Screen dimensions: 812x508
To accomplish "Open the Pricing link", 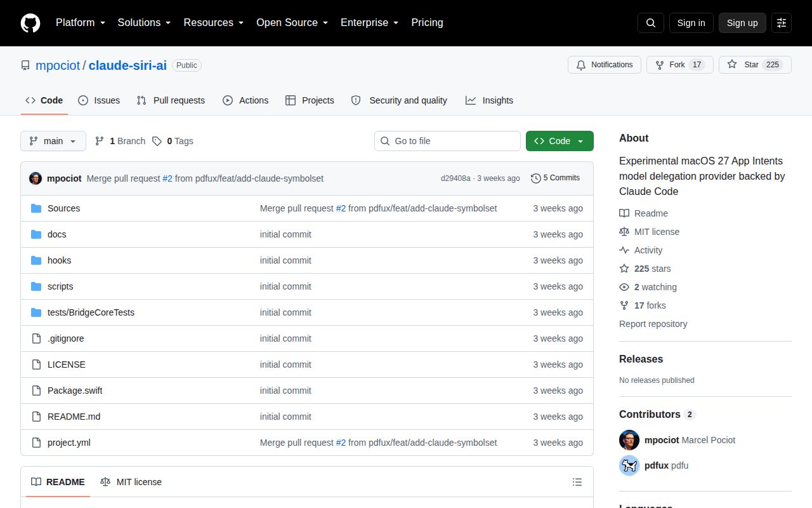I will (427, 23).
